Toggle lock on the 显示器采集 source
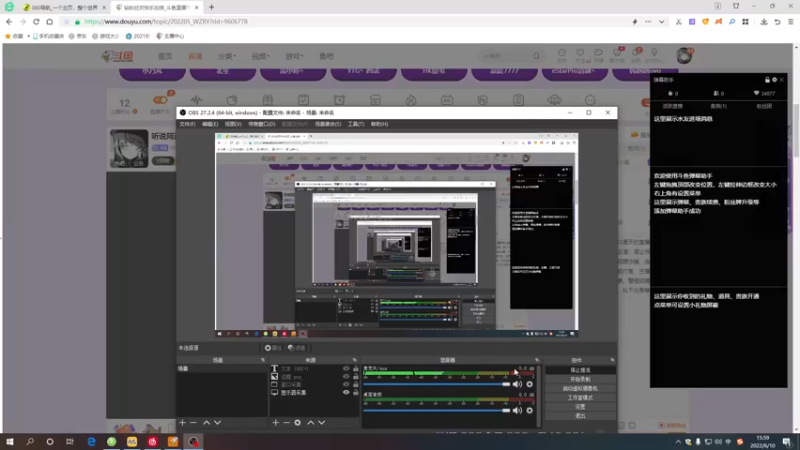 (x=356, y=392)
